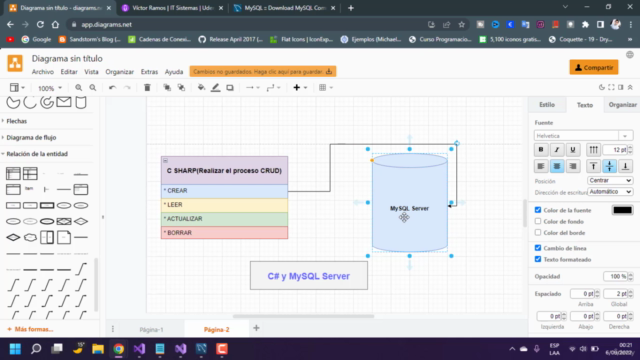Image resolution: width=640 pixels, height=360 pixels.
Task: Align text to vertical middle
Action: pos(609,166)
